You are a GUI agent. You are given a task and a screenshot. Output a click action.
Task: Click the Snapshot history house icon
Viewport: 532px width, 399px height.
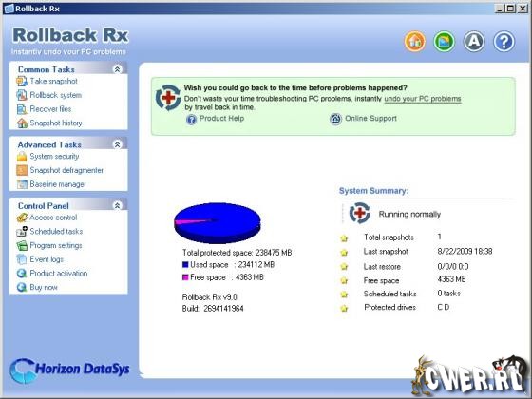point(22,123)
